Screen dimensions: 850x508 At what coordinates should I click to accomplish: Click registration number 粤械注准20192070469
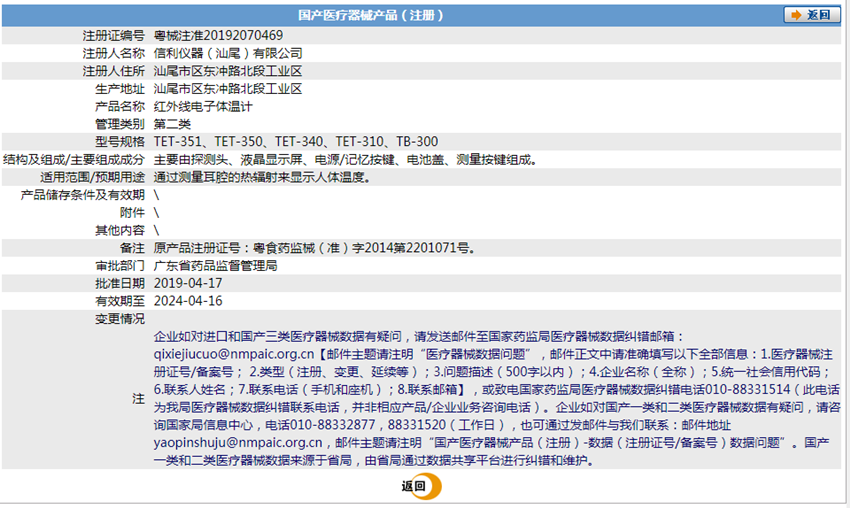coord(218,36)
